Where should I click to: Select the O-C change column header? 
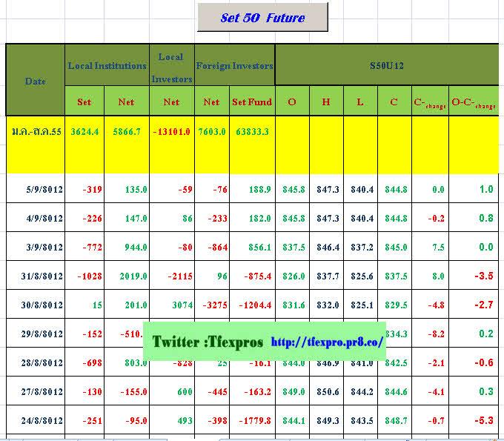coord(474,102)
